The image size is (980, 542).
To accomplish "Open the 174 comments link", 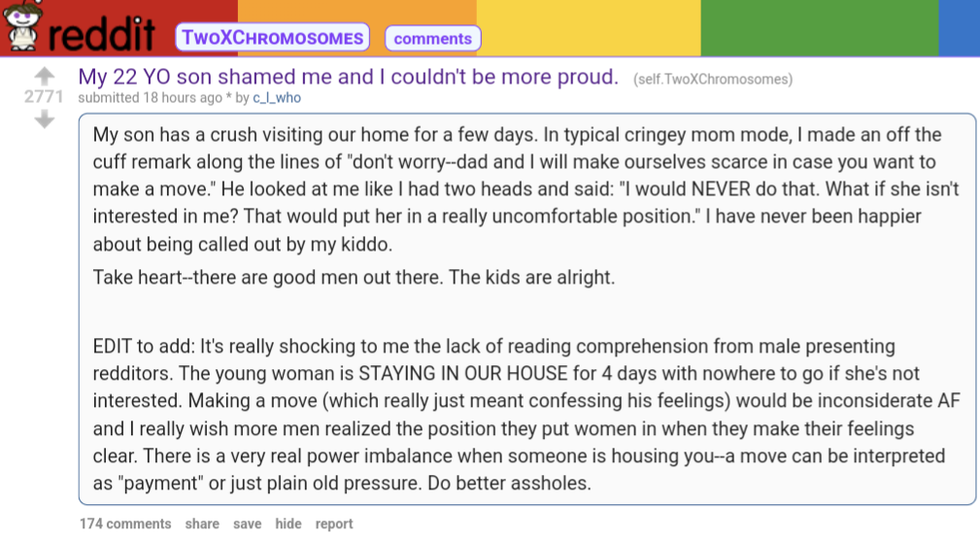I will click(x=125, y=524).
